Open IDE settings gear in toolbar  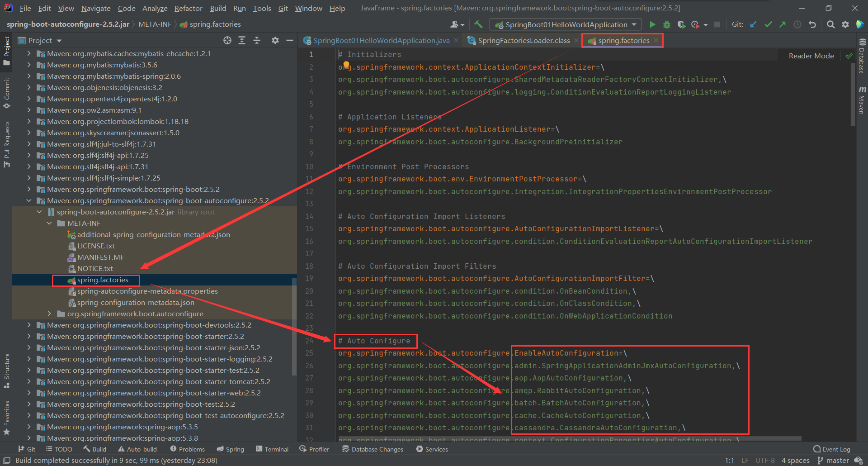tap(845, 24)
